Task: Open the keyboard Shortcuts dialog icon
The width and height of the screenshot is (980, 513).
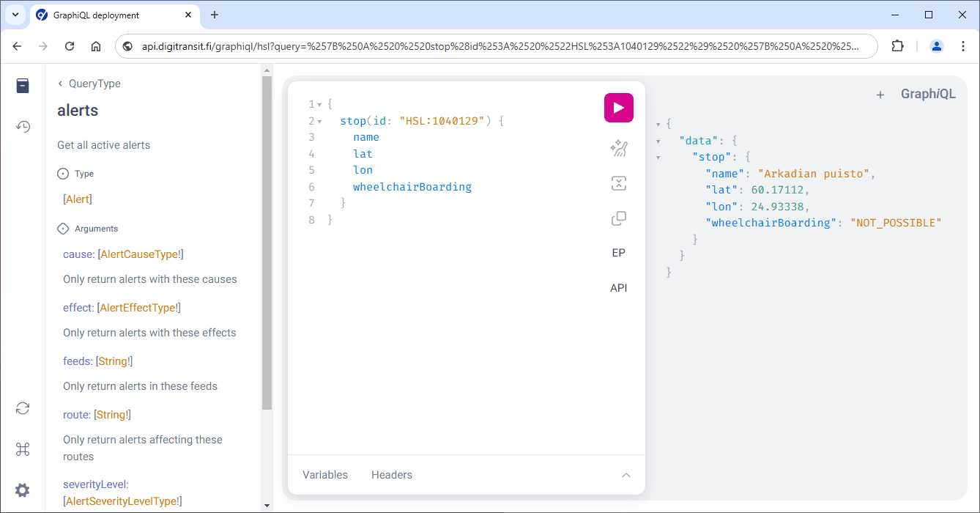Action: coord(23,449)
